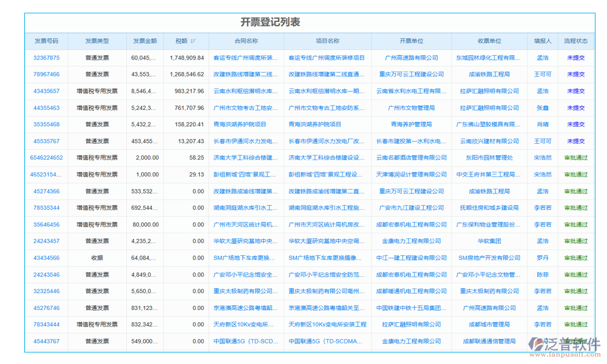Image resolution: width=607 pixels, height=364 pixels.
Task: Click reporter 张鑫 in the 填报人 column
Action: pos(542,108)
